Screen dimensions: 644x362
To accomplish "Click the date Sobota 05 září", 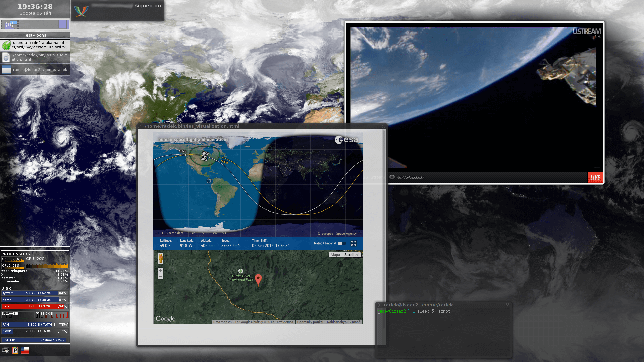I will [35, 13].
